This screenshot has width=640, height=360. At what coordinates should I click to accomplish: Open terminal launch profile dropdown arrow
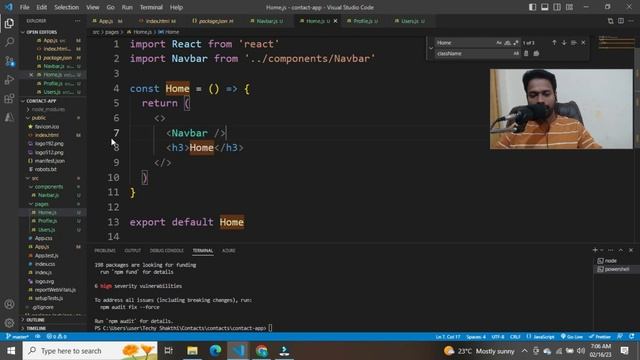(602, 250)
